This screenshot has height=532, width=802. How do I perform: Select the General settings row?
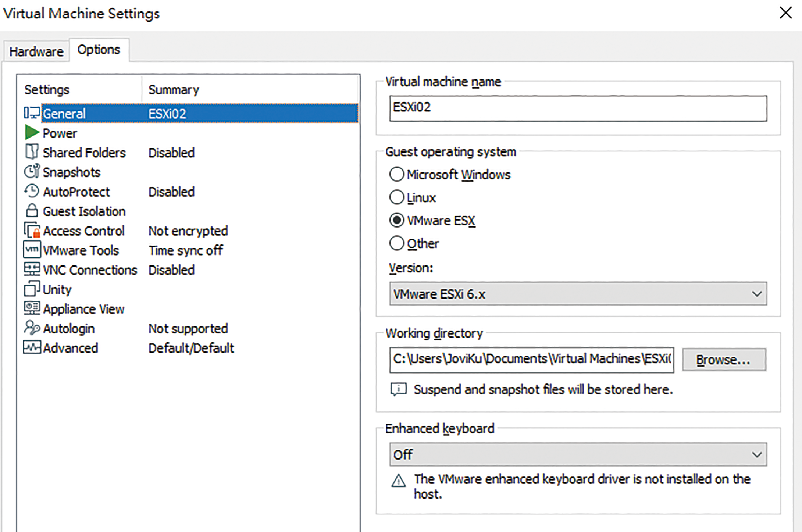coord(190,113)
